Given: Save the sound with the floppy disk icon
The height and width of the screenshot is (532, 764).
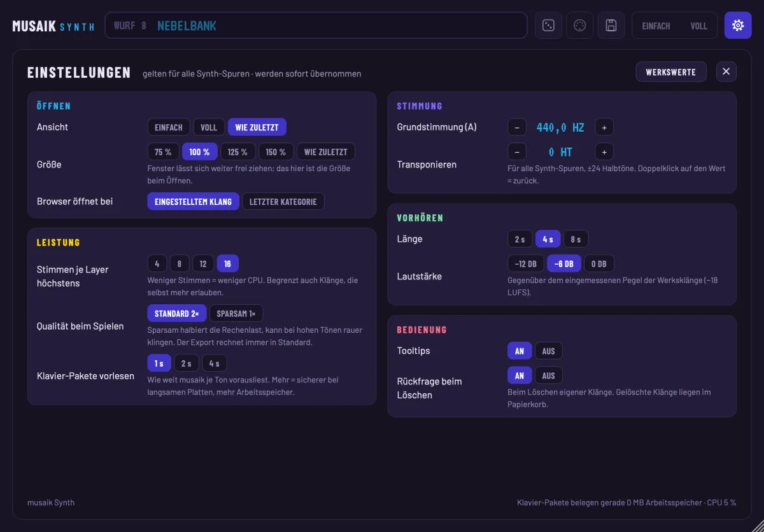Looking at the screenshot, I should [611, 25].
